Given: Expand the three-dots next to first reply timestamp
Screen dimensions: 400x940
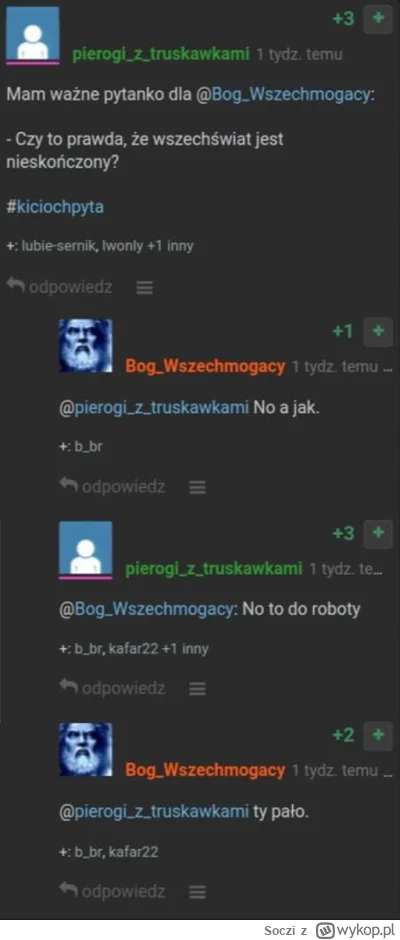Looking at the screenshot, I should coord(387,367).
